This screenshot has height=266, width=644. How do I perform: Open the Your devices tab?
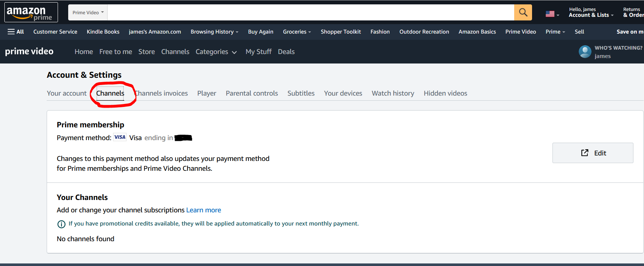point(343,93)
